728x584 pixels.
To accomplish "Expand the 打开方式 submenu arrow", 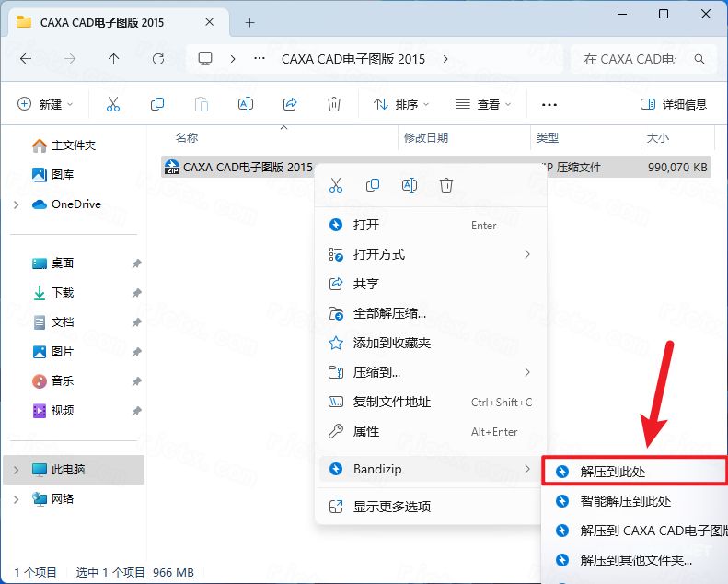I will [x=527, y=254].
